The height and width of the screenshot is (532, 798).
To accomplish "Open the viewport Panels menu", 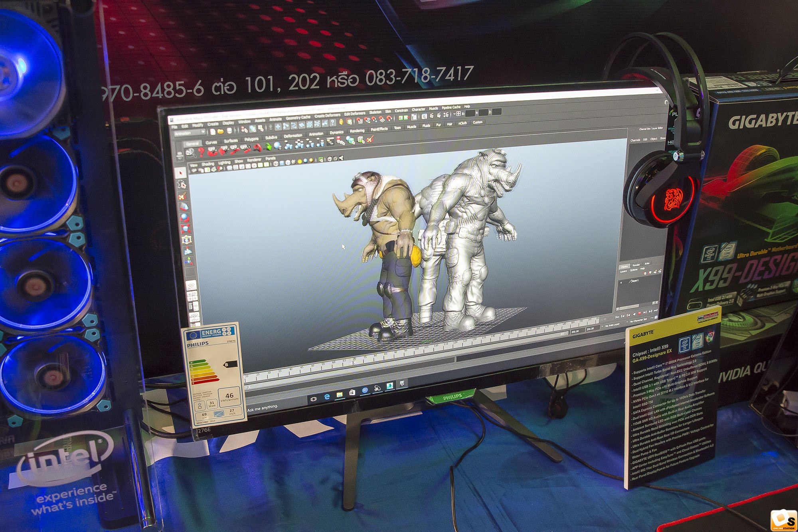I will pyautogui.click(x=271, y=158).
